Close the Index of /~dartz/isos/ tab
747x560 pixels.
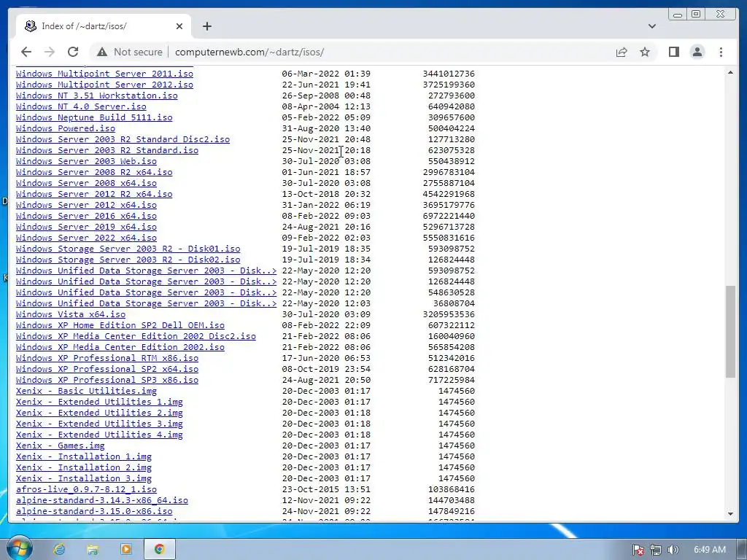click(179, 26)
